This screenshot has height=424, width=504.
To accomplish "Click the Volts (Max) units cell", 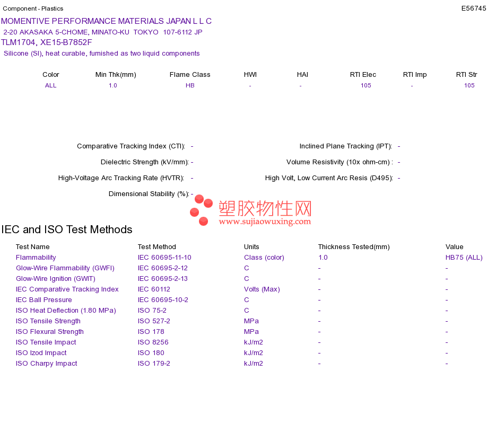I will [x=262, y=289].
